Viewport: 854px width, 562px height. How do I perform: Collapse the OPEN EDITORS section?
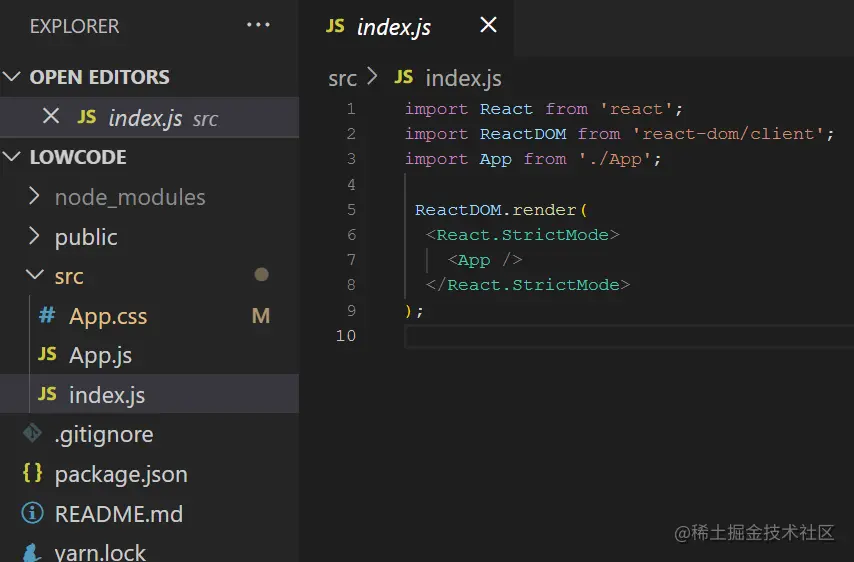point(11,76)
